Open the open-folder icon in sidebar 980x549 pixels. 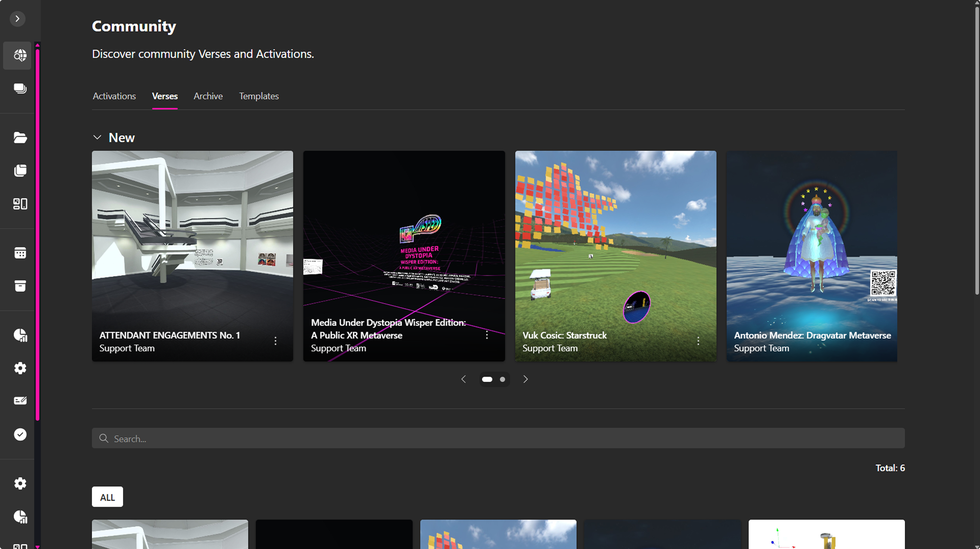click(x=19, y=137)
